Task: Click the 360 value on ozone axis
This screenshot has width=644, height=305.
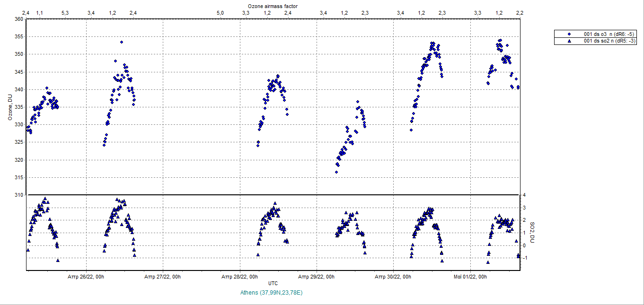Action: click(x=18, y=19)
